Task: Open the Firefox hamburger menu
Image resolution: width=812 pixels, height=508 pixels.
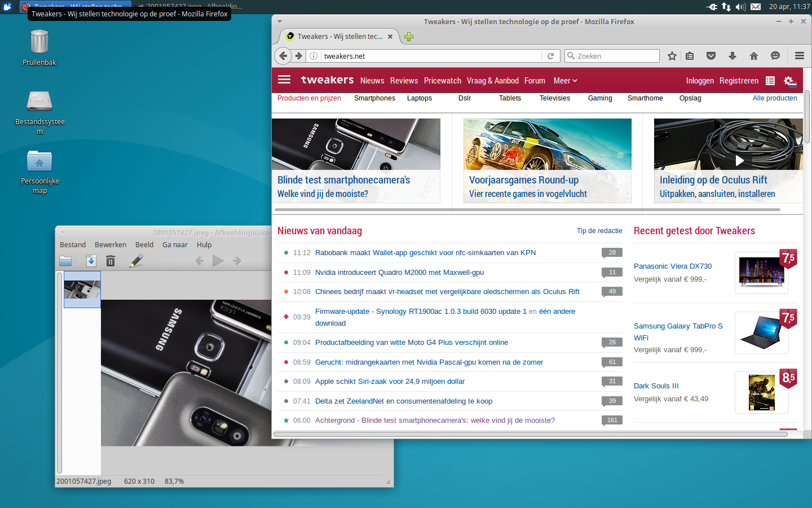Action: 800,56
